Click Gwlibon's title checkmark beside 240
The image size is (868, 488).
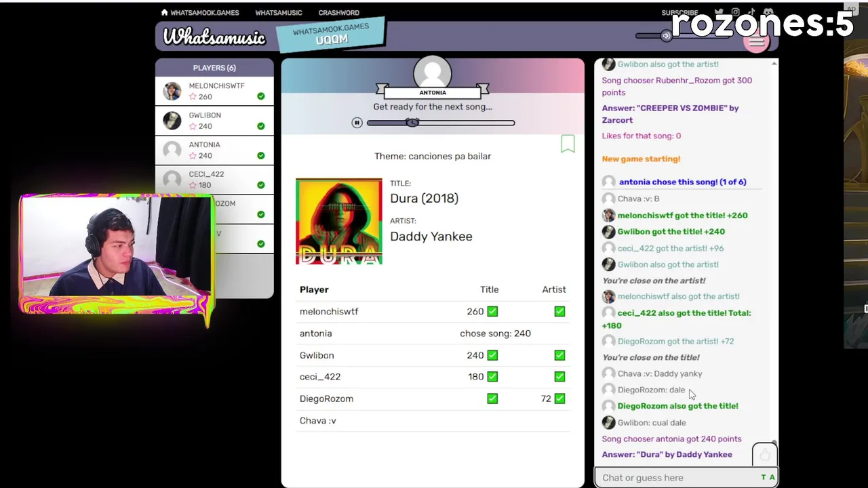(x=492, y=355)
